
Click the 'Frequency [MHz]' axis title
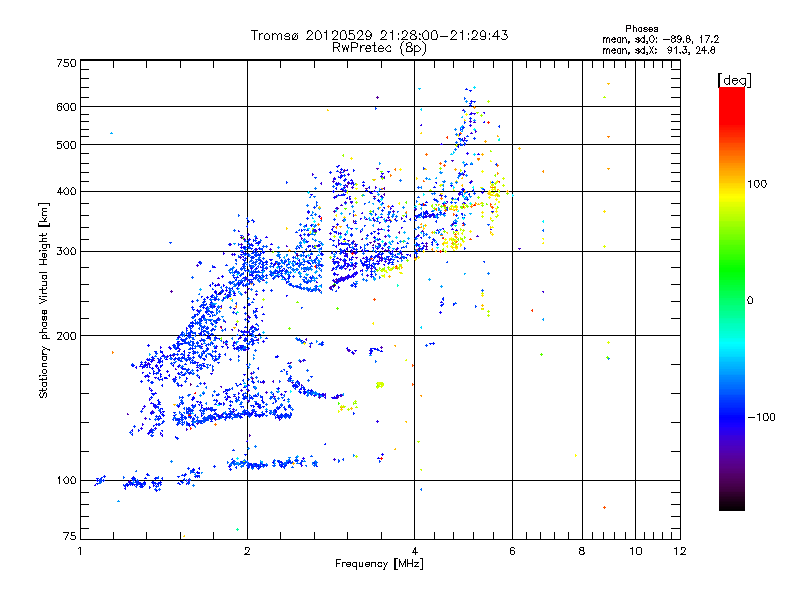(x=379, y=564)
